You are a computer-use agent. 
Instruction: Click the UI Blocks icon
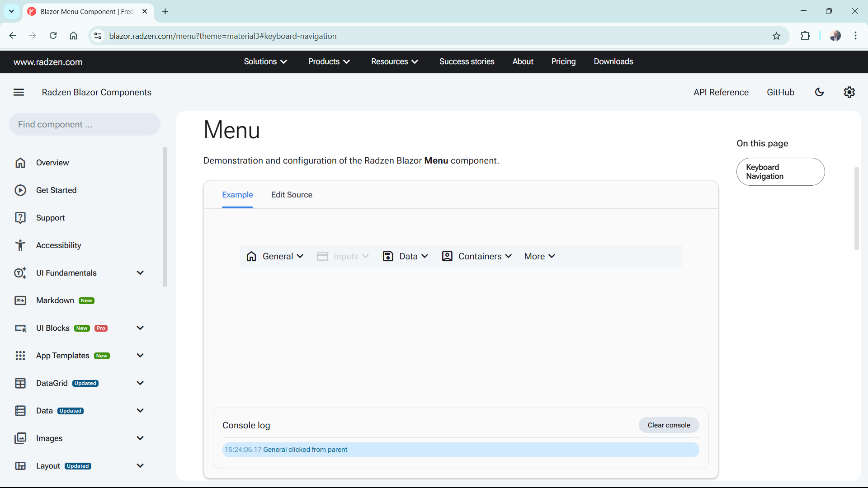point(20,328)
